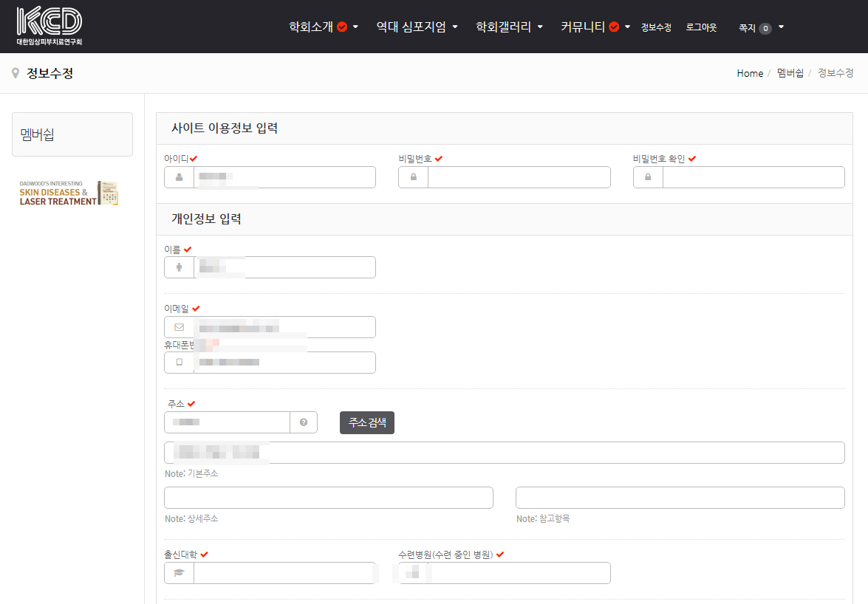Click the Skin Diseases & Laser Treatment banner

tap(69, 193)
